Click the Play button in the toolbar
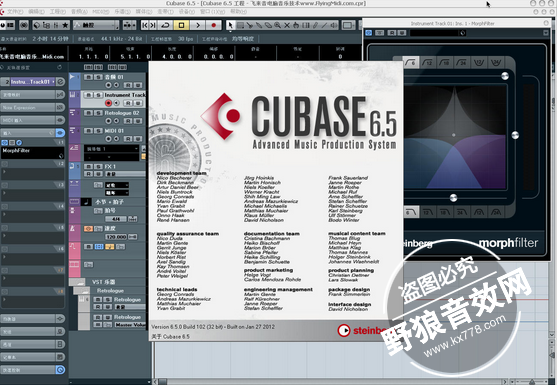 tap(198, 25)
